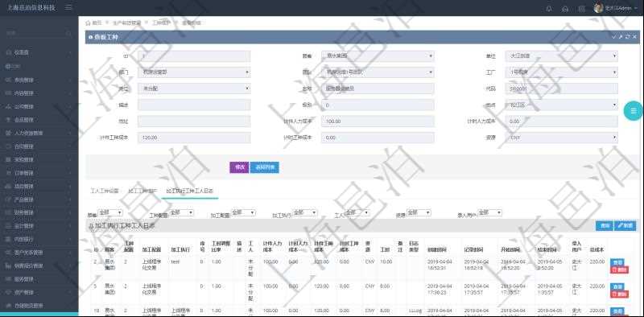The height and width of the screenshot is (317, 644).
Task: Click the purple 修改 button
Action: click(239, 167)
